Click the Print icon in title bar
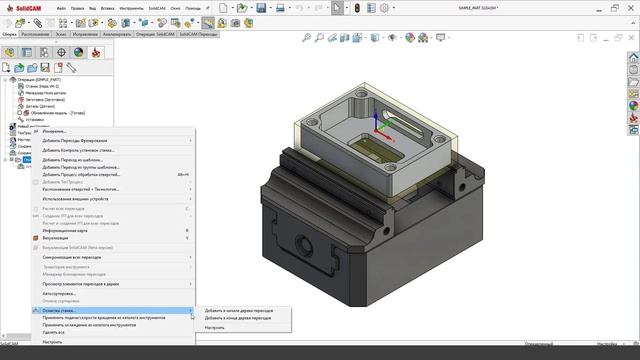Viewport: 640px width, 360px height. (x=280, y=8)
